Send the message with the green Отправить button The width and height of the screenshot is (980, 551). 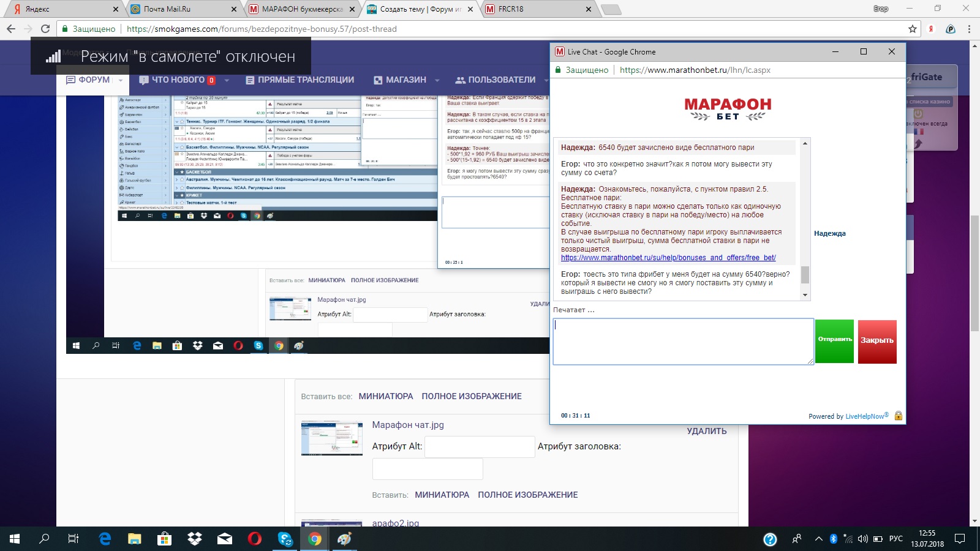(834, 341)
